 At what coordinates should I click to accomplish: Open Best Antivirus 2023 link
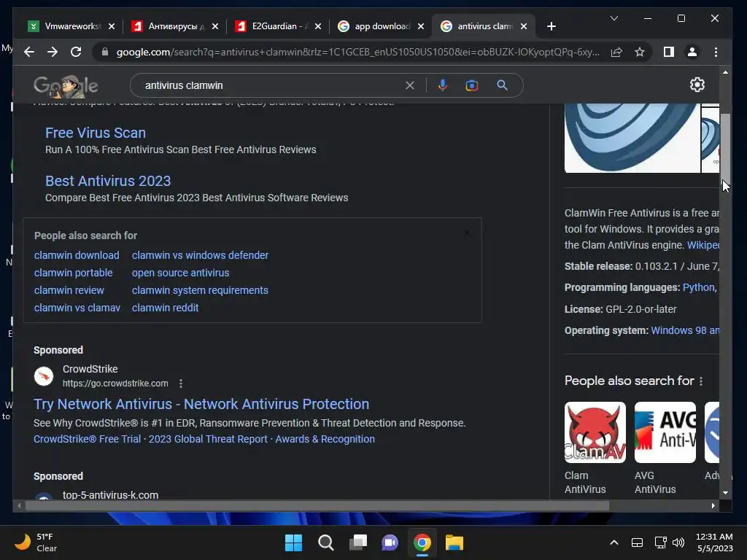click(x=108, y=181)
